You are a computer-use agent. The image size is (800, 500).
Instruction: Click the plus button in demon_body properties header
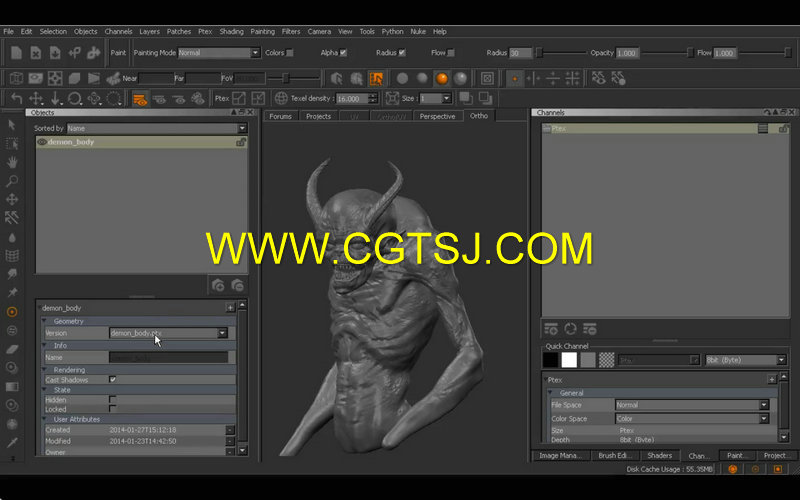[x=230, y=307]
